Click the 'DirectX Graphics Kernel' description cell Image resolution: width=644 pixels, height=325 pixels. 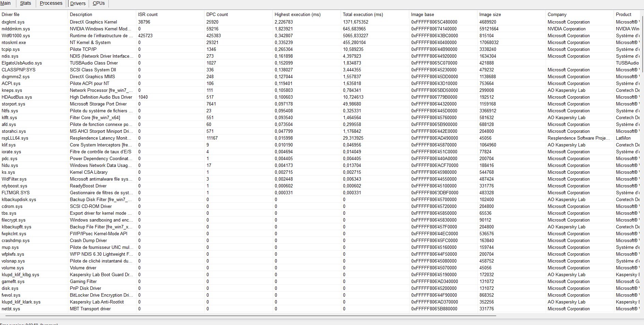pos(94,22)
